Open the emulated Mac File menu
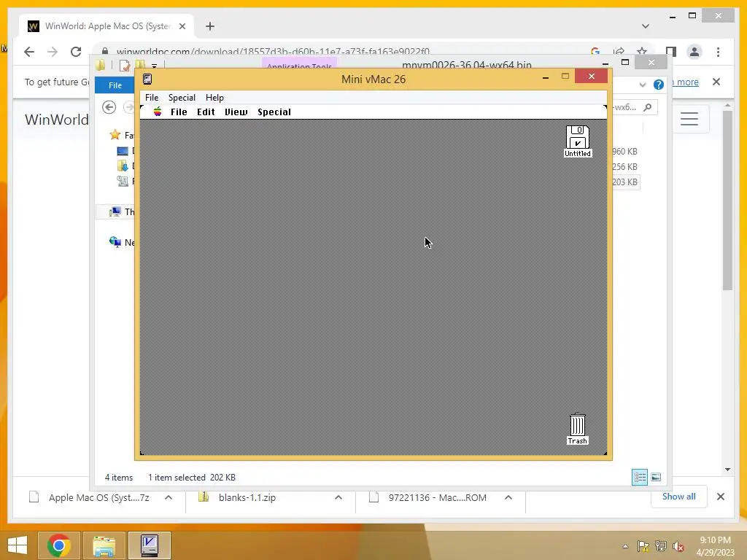Screen dimensions: 747x560 [x=179, y=112]
